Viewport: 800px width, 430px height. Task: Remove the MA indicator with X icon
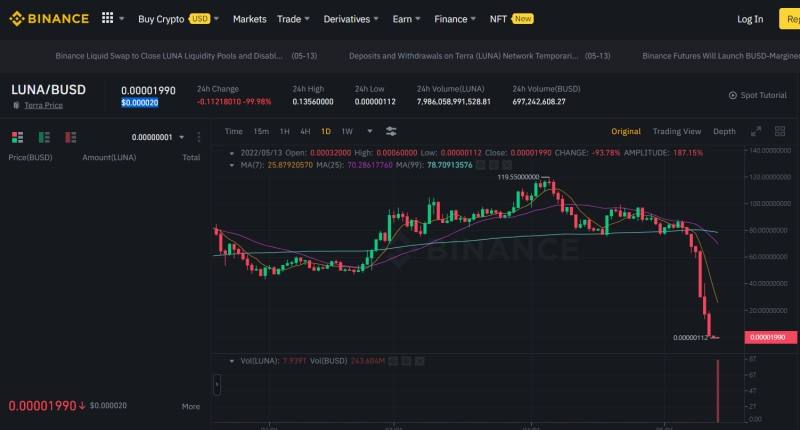(506, 165)
